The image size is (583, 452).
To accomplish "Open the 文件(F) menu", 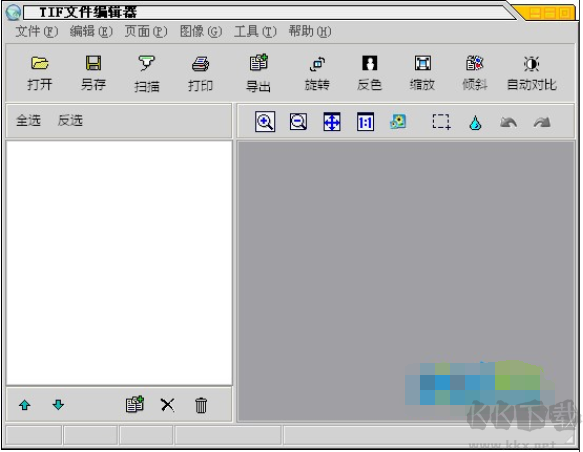I will (x=36, y=31).
